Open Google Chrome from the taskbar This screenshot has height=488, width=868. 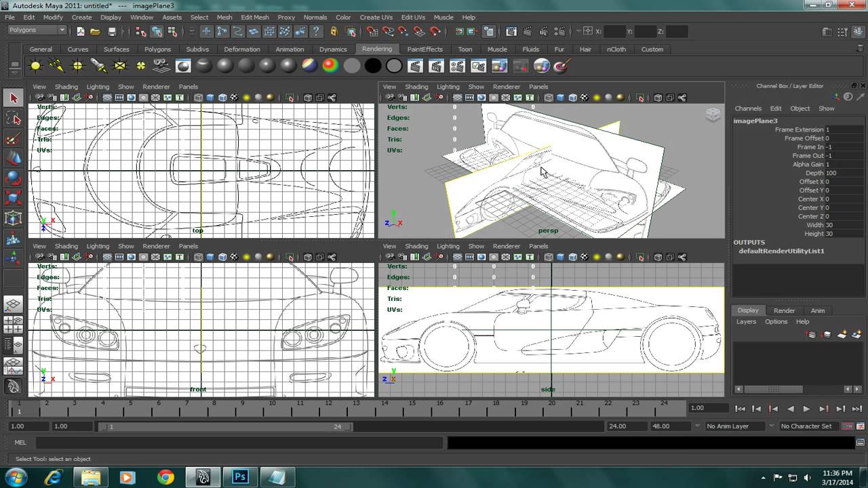pyautogui.click(x=165, y=477)
